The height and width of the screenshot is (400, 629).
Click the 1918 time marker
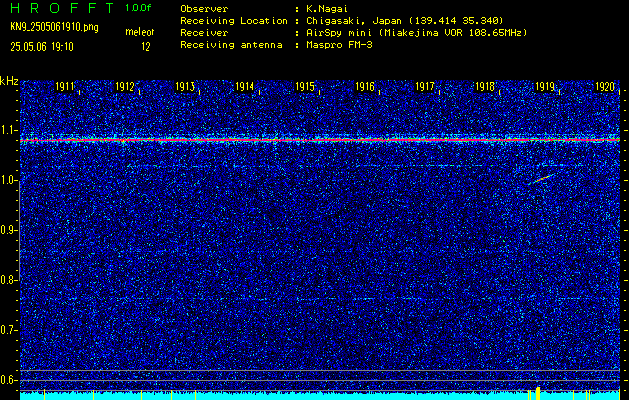485,86
